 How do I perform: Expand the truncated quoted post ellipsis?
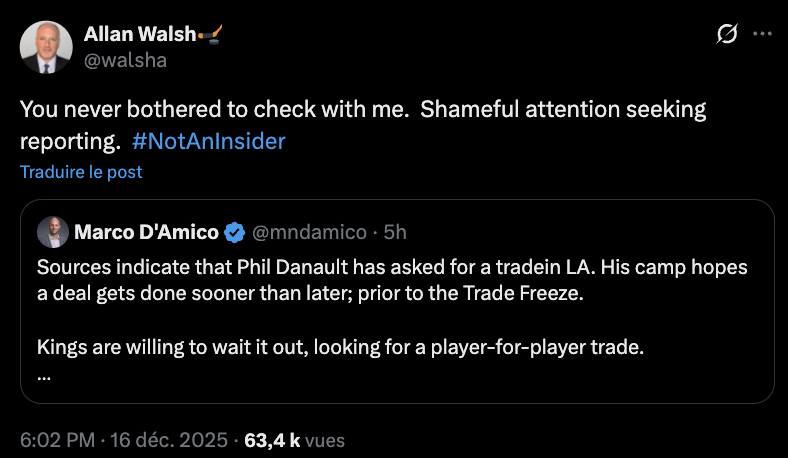(x=44, y=377)
